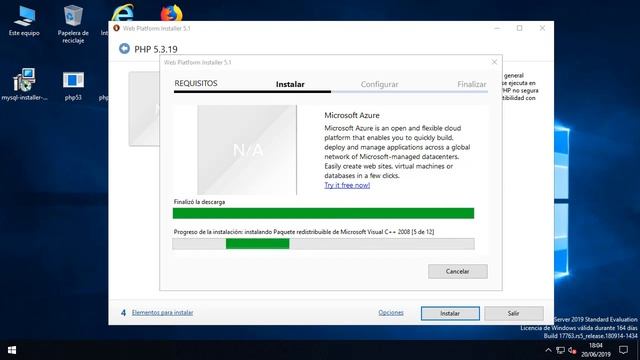Open Papelera de reciclaje icon
This screenshot has width=640, height=360.
73,24
